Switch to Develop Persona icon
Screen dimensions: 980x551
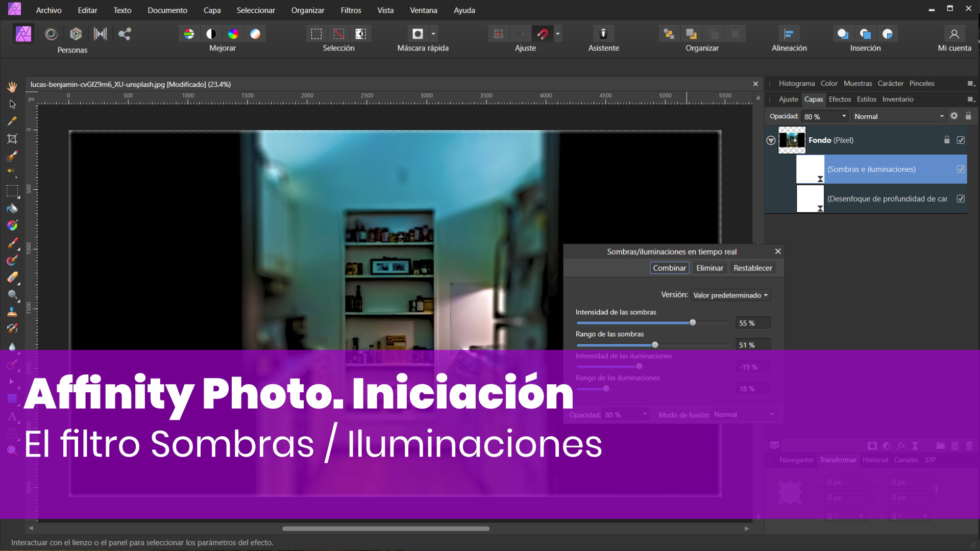[x=76, y=34]
